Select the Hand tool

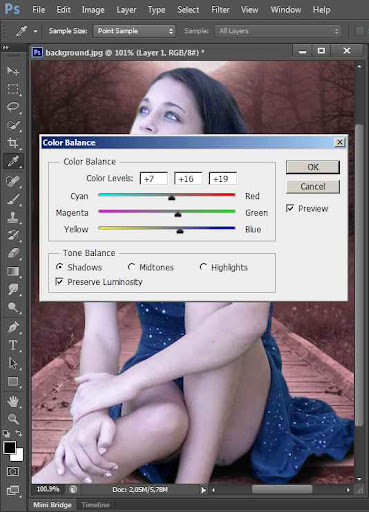(x=13, y=401)
